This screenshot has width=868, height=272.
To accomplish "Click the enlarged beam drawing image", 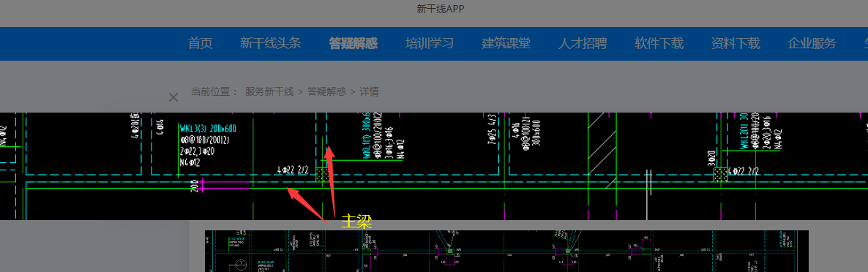I will (x=434, y=166).
